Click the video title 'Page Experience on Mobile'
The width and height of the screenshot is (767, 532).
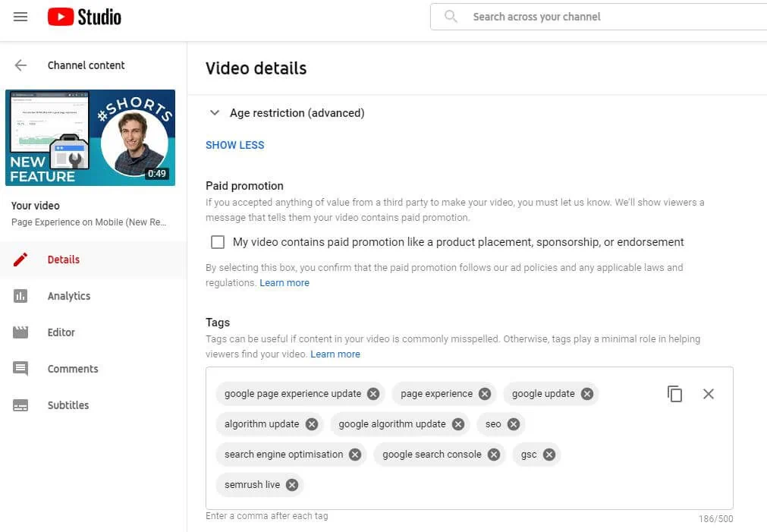click(x=89, y=222)
